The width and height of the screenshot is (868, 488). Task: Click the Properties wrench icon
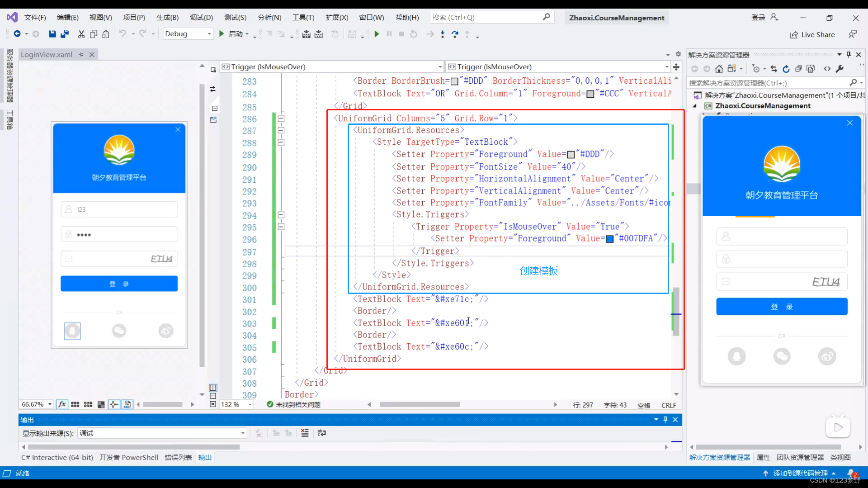click(840, 69)
